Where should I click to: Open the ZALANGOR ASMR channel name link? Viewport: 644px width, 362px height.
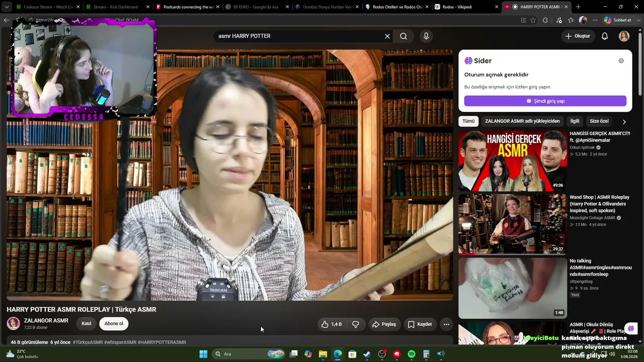coord(46,321)
